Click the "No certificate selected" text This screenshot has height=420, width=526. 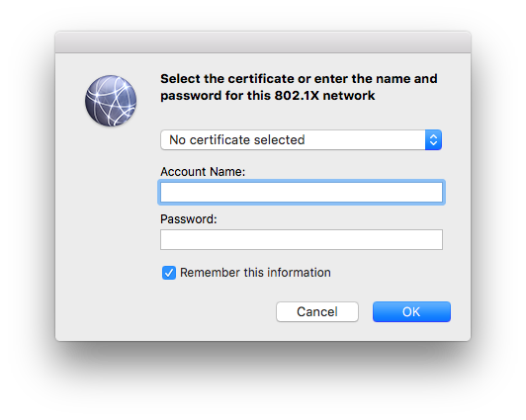237,139
